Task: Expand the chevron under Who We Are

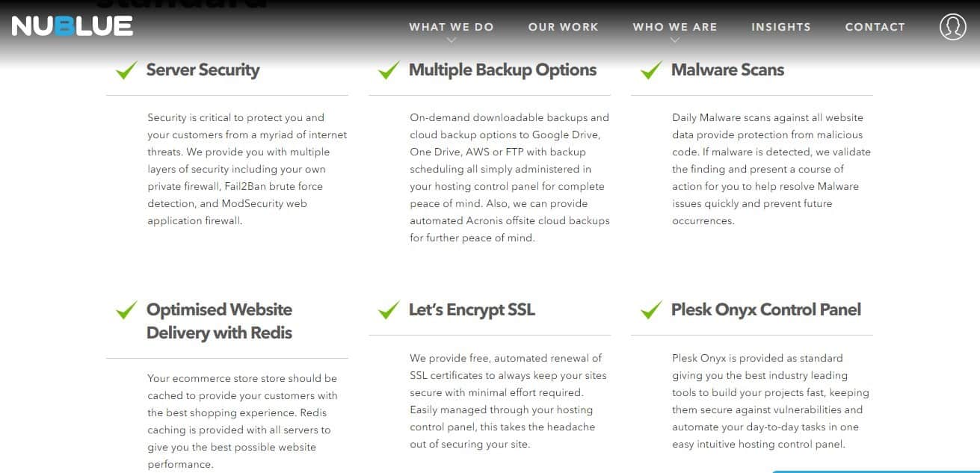Action: pos(674,40)
